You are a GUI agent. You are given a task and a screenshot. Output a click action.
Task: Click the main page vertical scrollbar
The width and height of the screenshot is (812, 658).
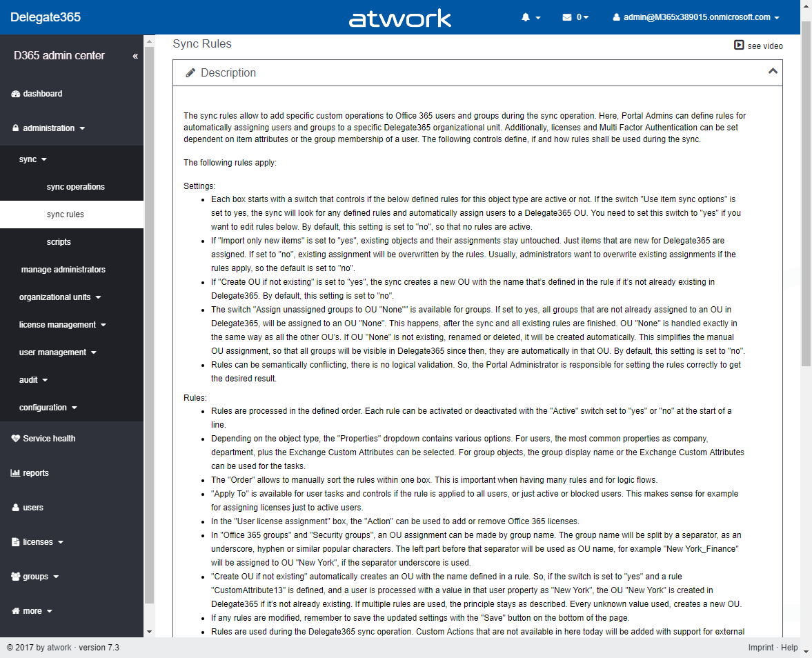(x=806, y=194)
